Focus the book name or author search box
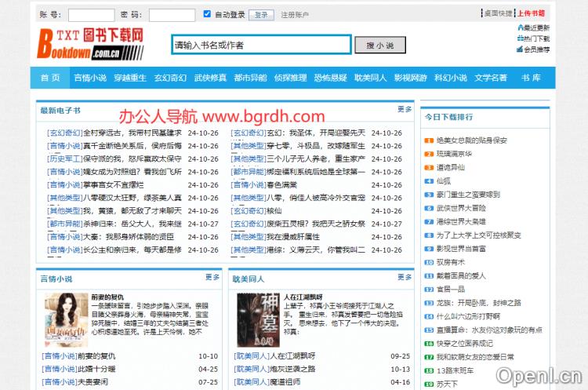 (x=261, y=45)
